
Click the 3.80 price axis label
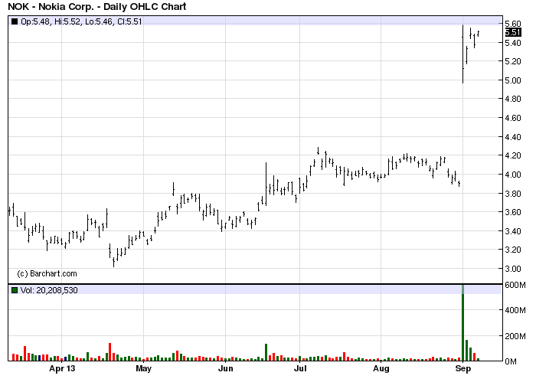tap(513, 194)
